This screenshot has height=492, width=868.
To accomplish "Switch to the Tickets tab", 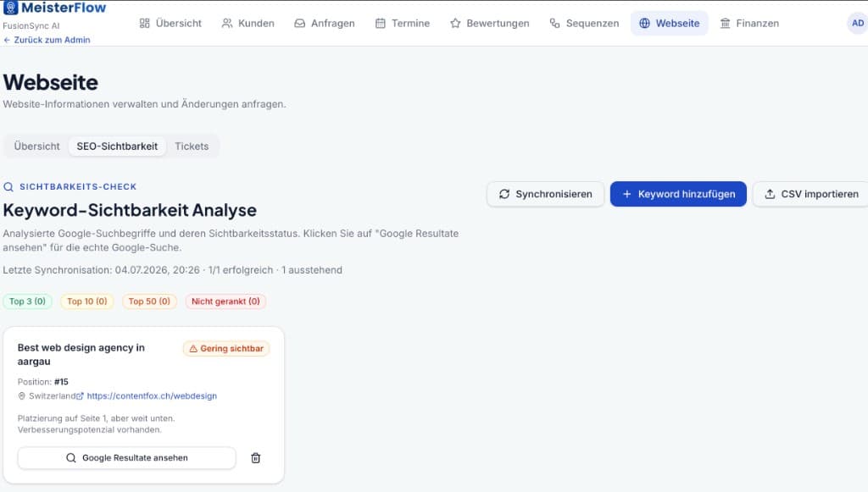I will [x=192, y=146].
